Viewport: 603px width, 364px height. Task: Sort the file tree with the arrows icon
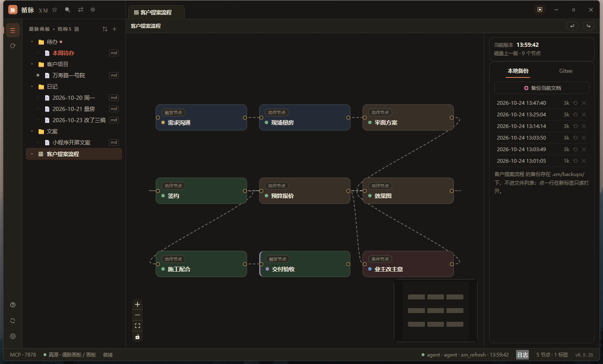coord(105,29)
